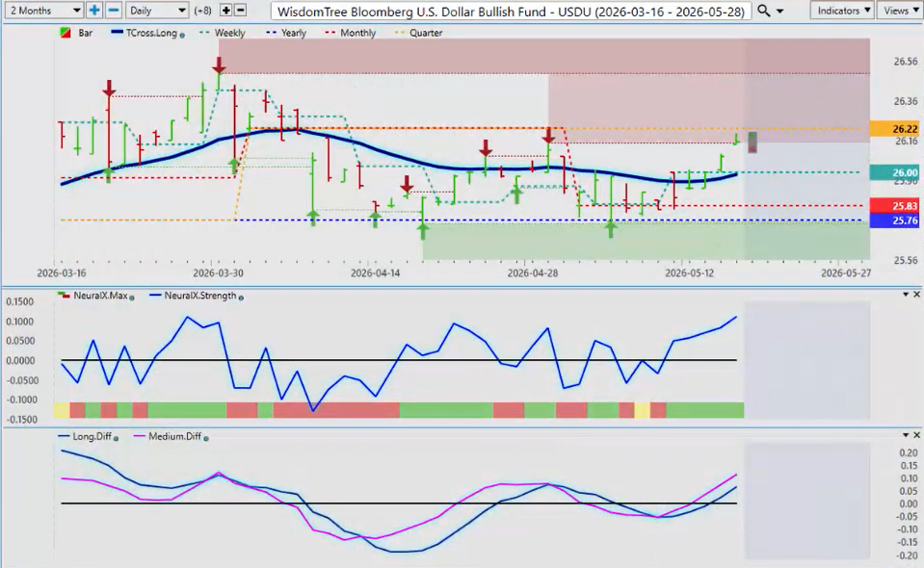Click the blue plus zoom-in button
The width and height of the screenshot is (924, 568).
coord(94,11)
